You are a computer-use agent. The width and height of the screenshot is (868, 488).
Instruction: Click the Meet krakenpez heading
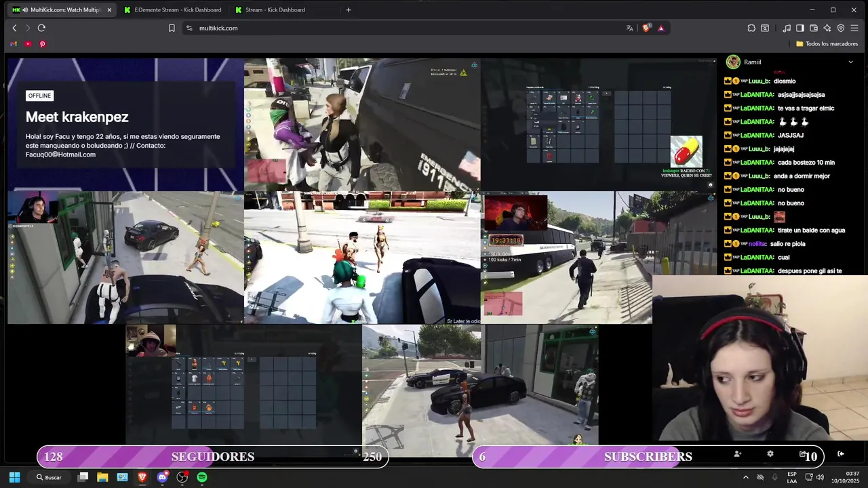click(77, 117)
